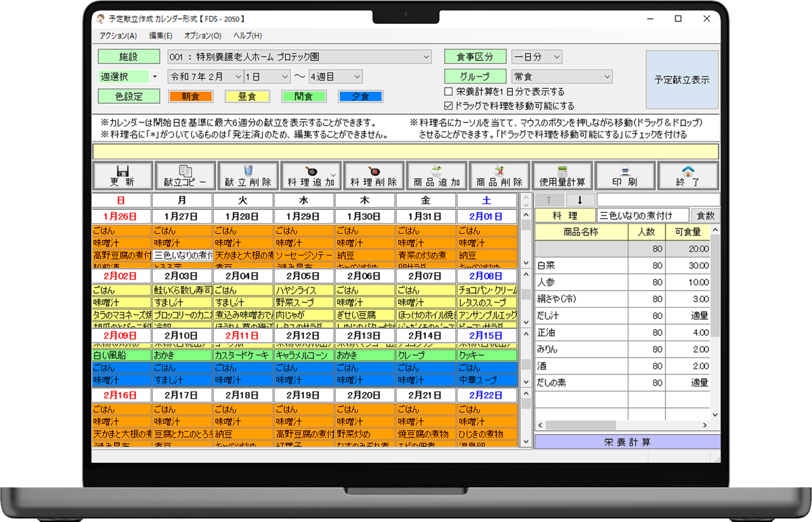Click the 栄養計算 nutrition calculation button
The image size is (812, 522).
(627, 441)
